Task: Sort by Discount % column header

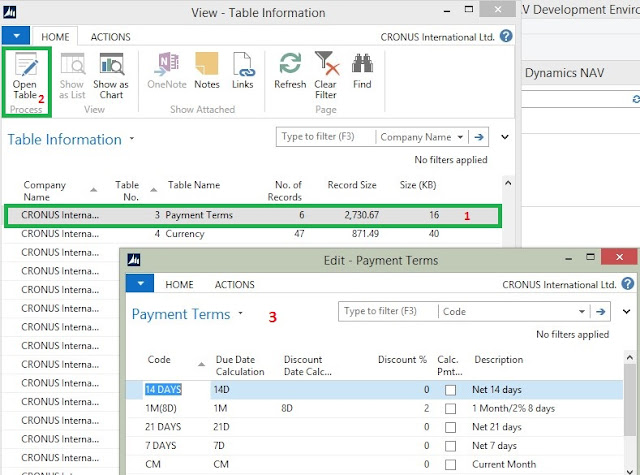Action: 402,360
